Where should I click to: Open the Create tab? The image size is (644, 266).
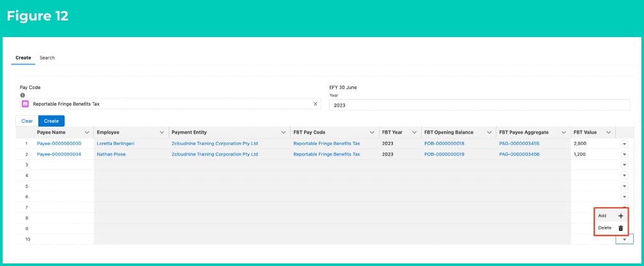[23, 58]
